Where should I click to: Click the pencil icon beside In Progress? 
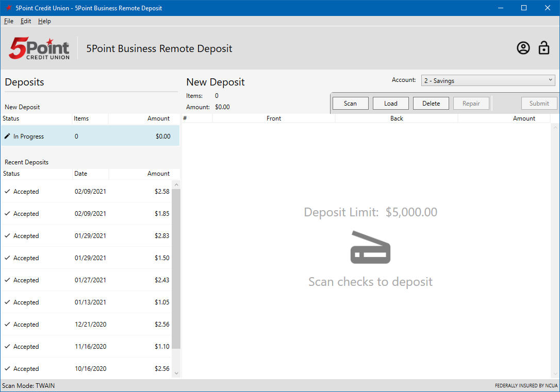pos(7,137)
